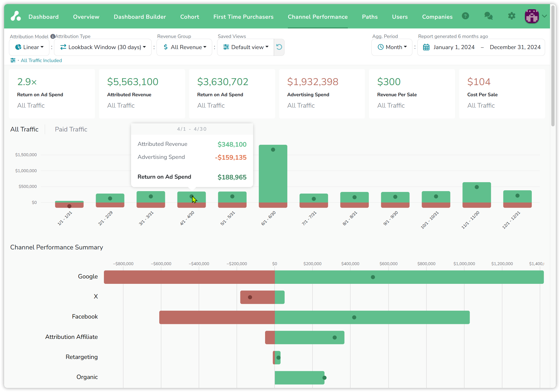Screen dimensions: 560x392
Task: Click the tall 6/1 - 6/30 monthly bar
Action: [273, 176]
